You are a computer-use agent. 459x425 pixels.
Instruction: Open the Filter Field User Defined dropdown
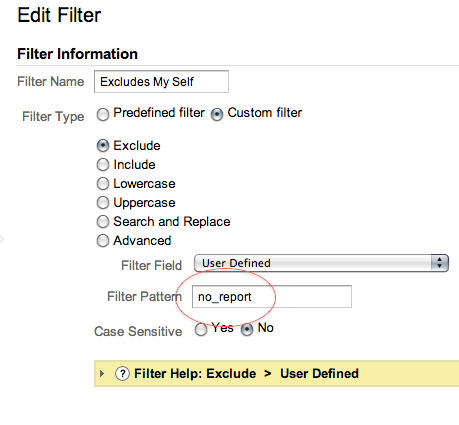point(321,263)
